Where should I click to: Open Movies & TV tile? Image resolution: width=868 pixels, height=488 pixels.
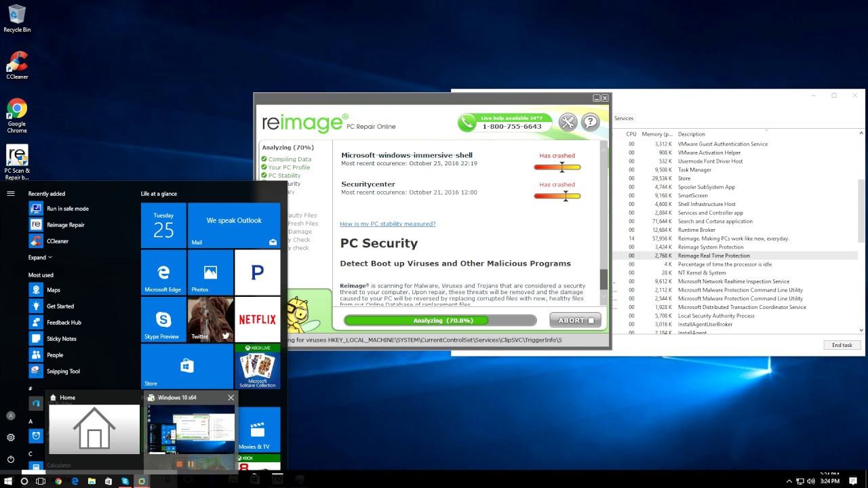(258, 430)
